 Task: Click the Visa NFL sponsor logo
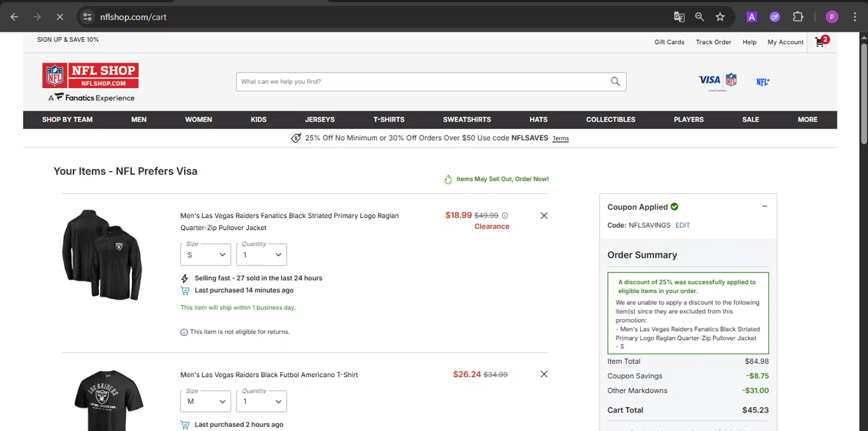coord(718,82)
